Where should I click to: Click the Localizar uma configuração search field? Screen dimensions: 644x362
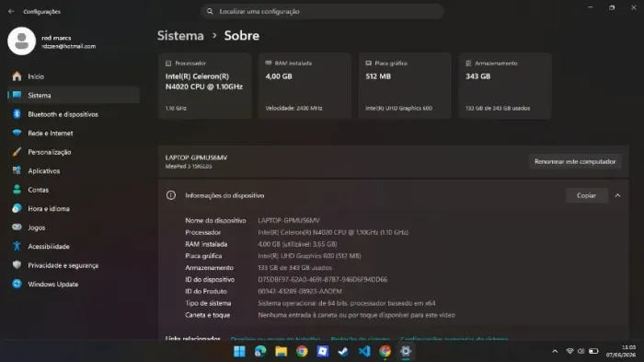322,12
